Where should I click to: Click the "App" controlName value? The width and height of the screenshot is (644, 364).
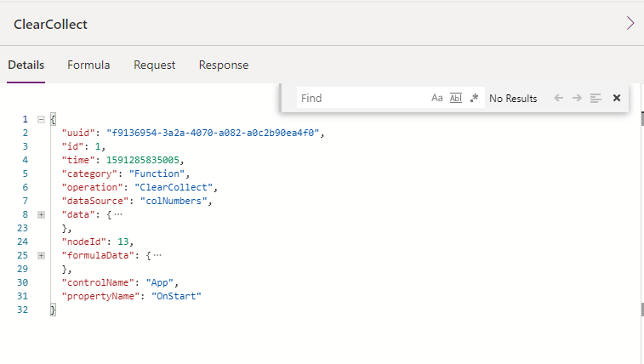pos(160,282)
